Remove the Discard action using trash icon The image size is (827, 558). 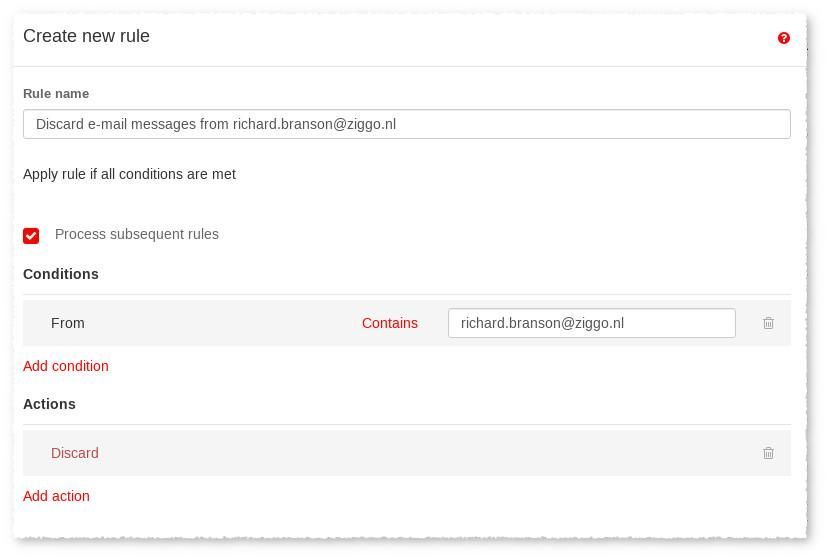pyautogui.click(x=768, y=453)
